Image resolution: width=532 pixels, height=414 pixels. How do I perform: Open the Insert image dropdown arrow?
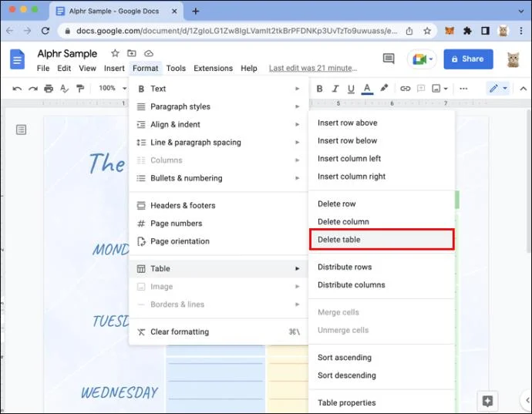coord(446,89)
